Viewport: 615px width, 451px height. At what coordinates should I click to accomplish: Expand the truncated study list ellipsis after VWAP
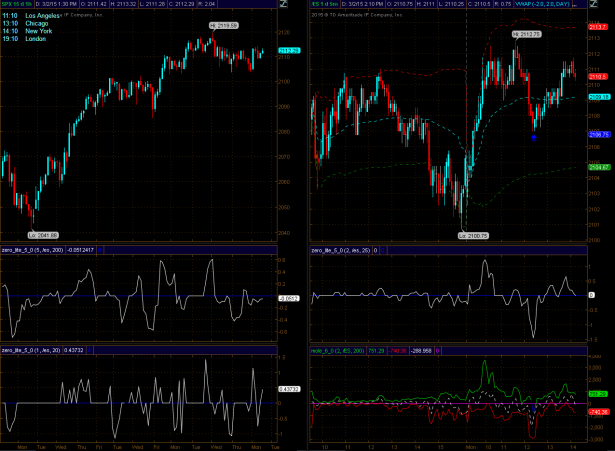pyautogui.click(x=575, y=5)
